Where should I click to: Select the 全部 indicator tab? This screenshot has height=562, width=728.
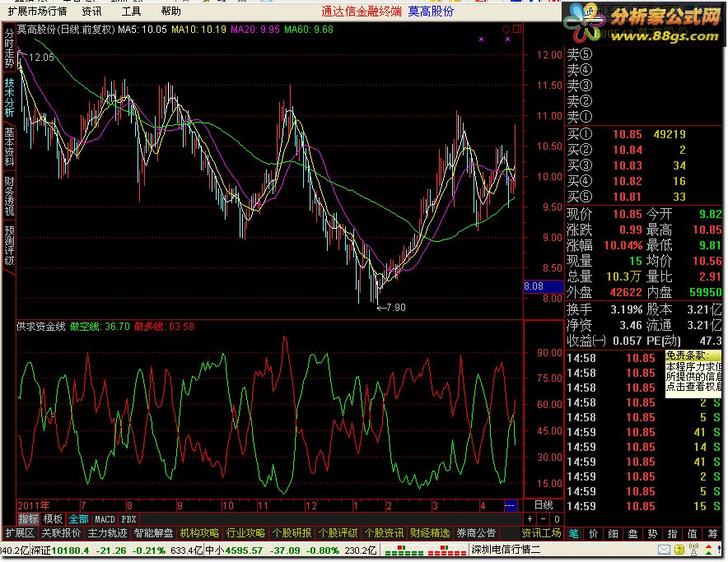pos(78,519)
